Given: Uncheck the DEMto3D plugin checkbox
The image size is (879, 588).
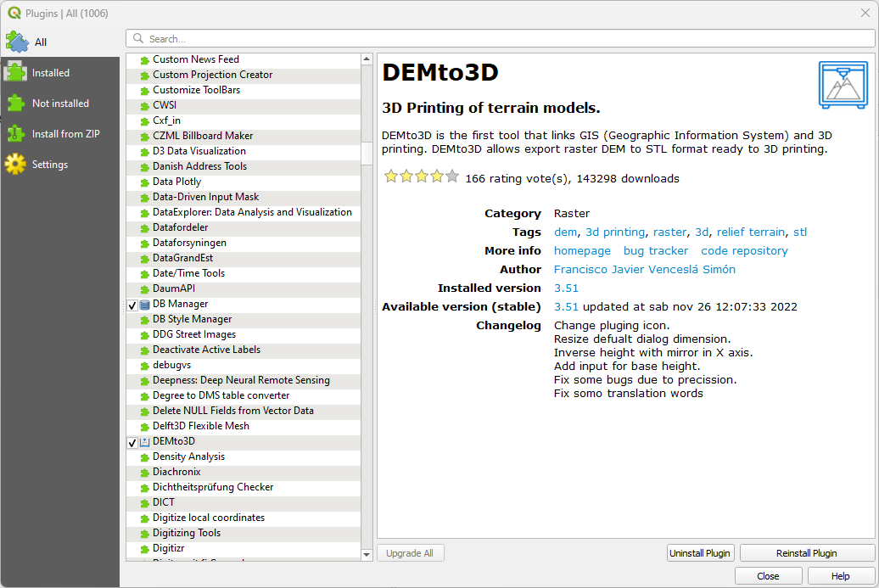Looking at the screenshot, I should click(132, 442).
